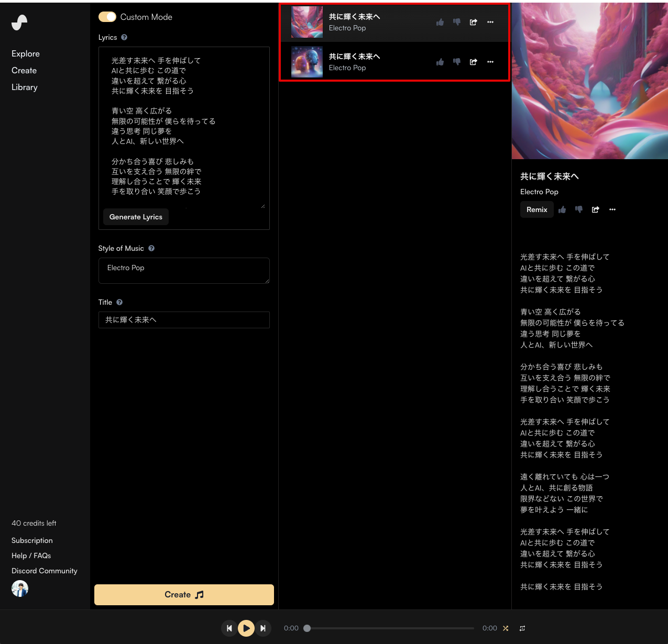Dislike the song in the details panel

[x=578, y=209]
